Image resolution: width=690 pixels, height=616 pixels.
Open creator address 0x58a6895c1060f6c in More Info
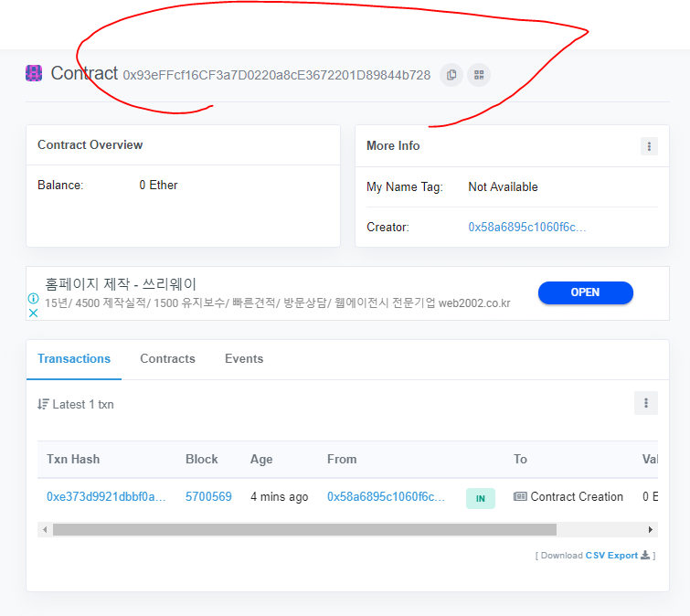point(527,227)
